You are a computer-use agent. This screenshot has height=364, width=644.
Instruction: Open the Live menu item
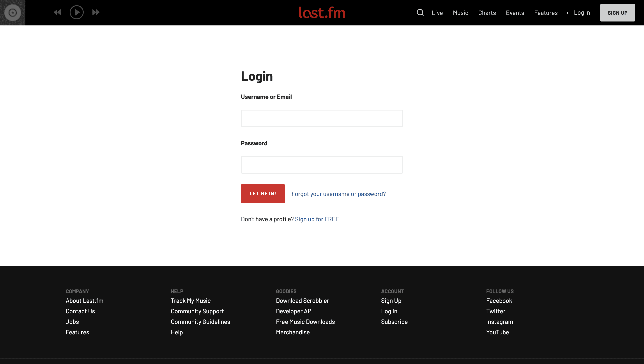(x=437, y=13)
